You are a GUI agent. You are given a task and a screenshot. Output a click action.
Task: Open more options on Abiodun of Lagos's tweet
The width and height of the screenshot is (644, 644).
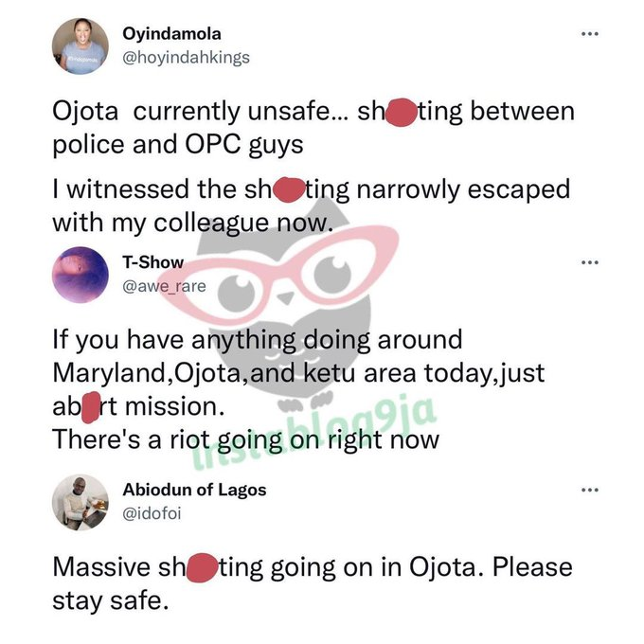coord(590,490)
